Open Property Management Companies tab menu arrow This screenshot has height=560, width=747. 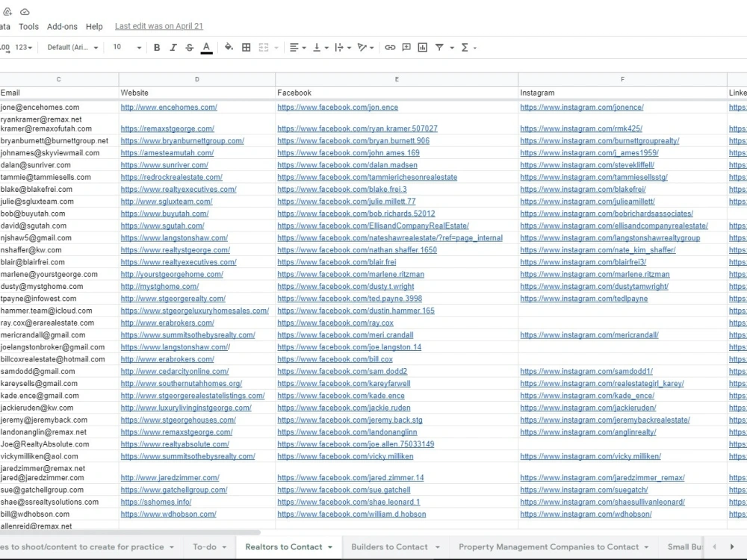(x=646, y=547)
